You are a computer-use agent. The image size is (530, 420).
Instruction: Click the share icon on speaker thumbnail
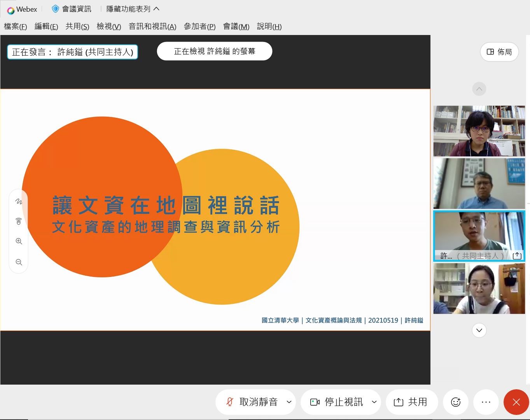pyautogui.click(x=517, y=255)
